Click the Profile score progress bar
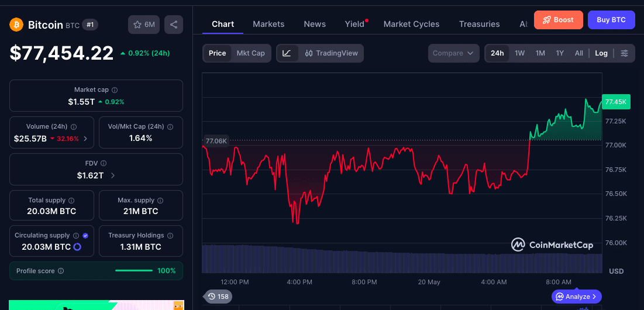Viewport: 644px width, 310px height. [x=134, y=271]
